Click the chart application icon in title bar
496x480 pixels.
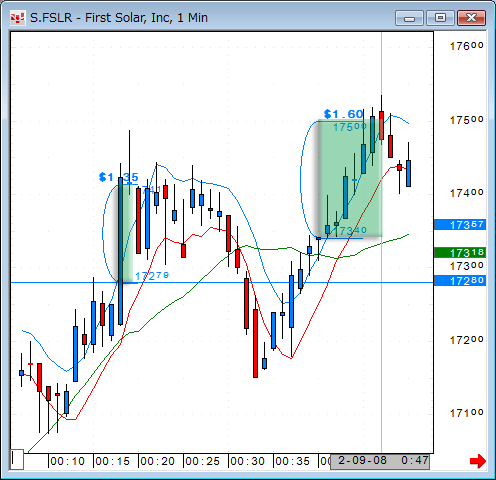coord(17,18)
